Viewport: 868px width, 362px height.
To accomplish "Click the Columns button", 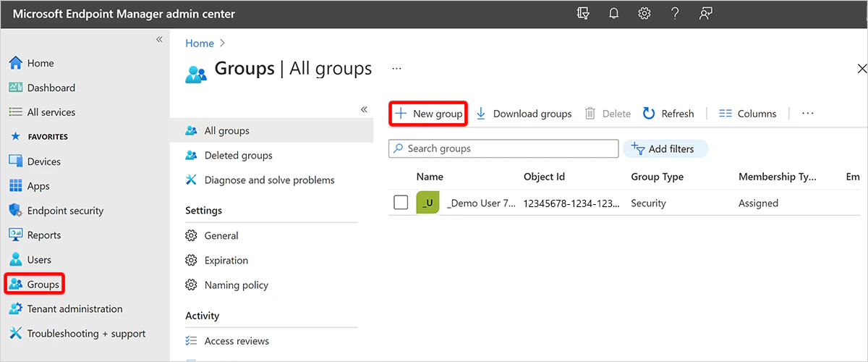I will pyautogui.click(x=748, y=114).
